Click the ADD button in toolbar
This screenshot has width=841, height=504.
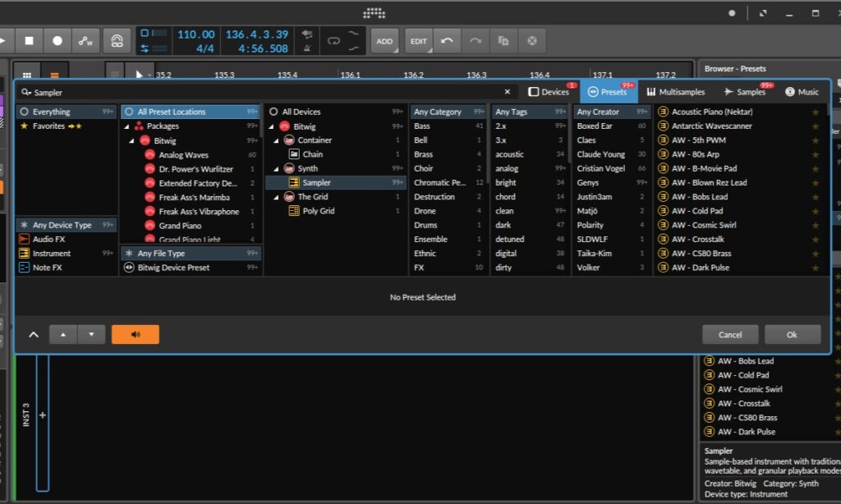pyautogui.click(x=384, y=41)
